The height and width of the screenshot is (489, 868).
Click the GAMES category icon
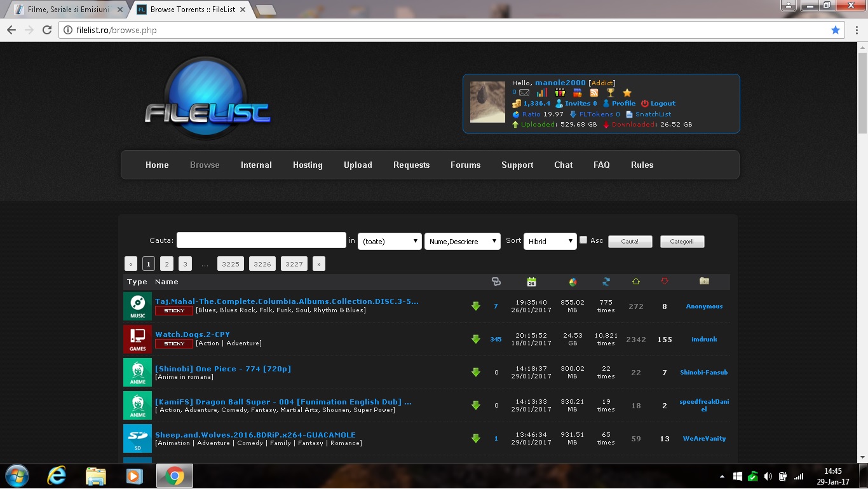(x=137, y=340)
